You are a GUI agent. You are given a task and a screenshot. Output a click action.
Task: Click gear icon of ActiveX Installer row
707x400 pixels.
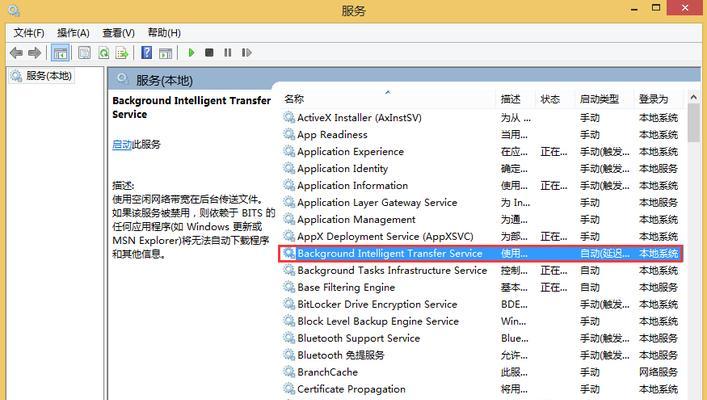click(x=289, y=117)
